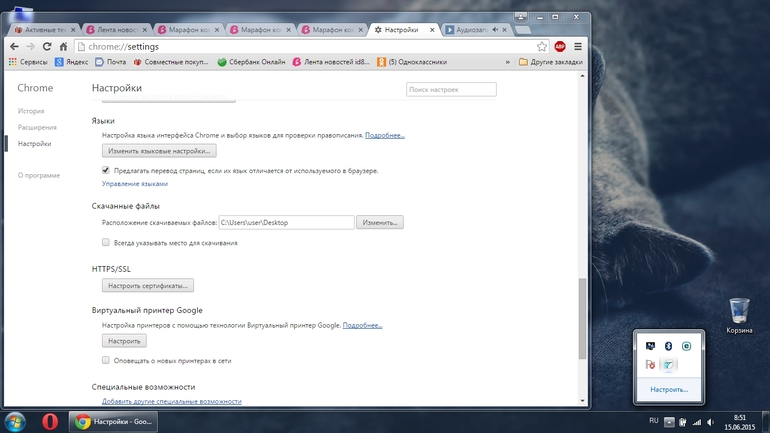Click Настроить сертификаты button

point(148,285)
